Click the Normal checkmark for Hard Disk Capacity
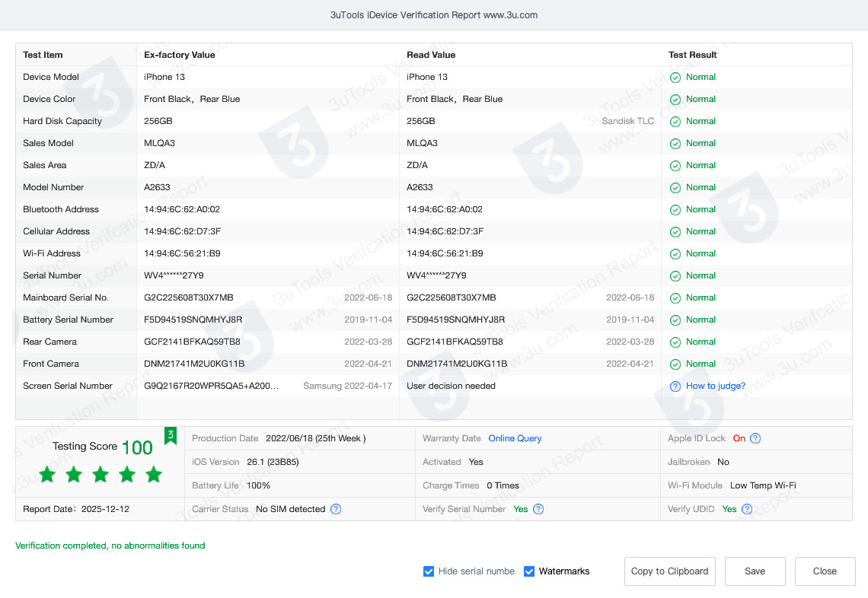 tap(675, 122)
